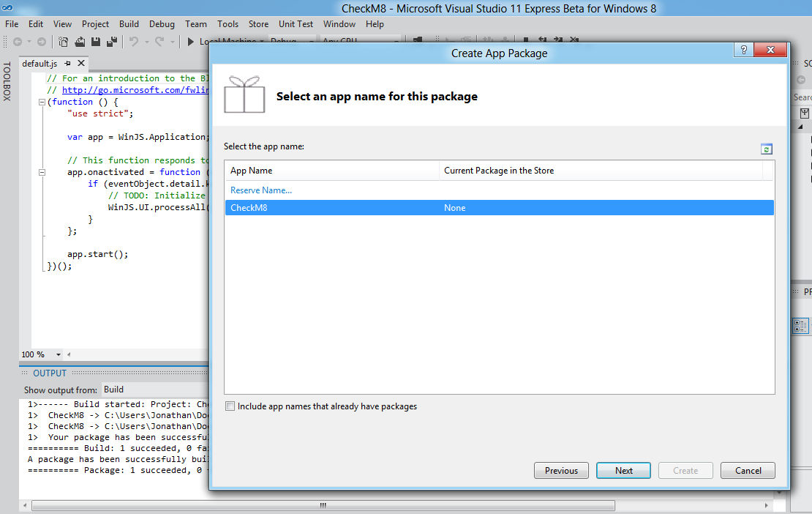This screenshot has height=514, width=812.
Task: Click the Solution Explorer back arrow icon
Action: tap(801, 80)
